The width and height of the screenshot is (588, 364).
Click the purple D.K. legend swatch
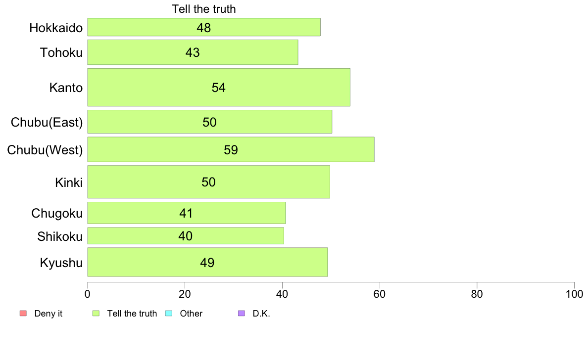click(x=242, y=314)
